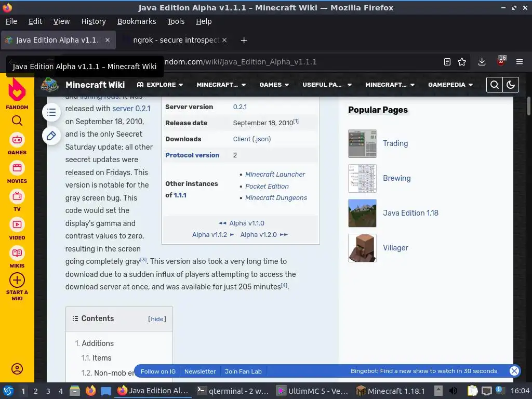The width and height of the screenshot is (532, 399).
Task: Open the file manager taskbar icon
Action: [75, 391]
